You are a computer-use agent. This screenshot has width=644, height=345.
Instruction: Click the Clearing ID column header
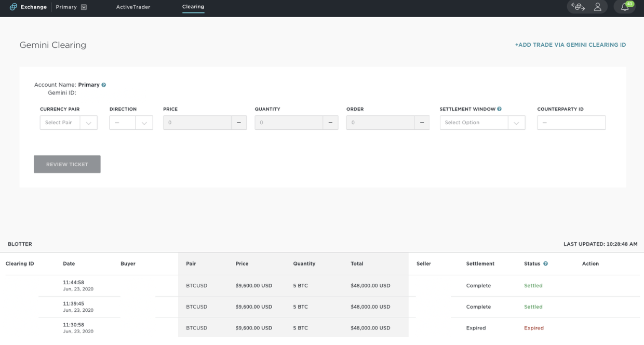[x=20, y=263]
